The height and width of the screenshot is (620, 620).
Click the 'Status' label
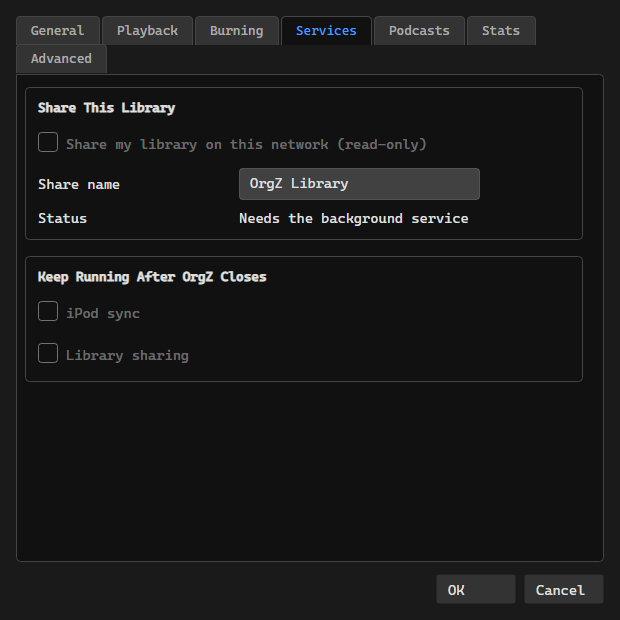click(x=62, y=219)
